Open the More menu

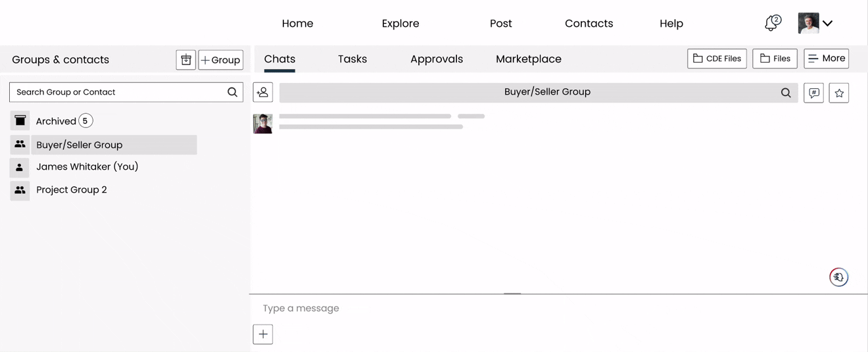click(x=826, y=59)
